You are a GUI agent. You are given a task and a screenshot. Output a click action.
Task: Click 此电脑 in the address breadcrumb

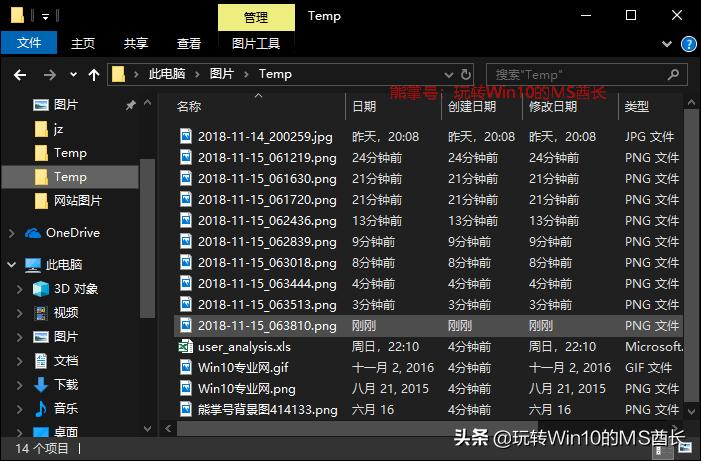(x=167, y=74)
